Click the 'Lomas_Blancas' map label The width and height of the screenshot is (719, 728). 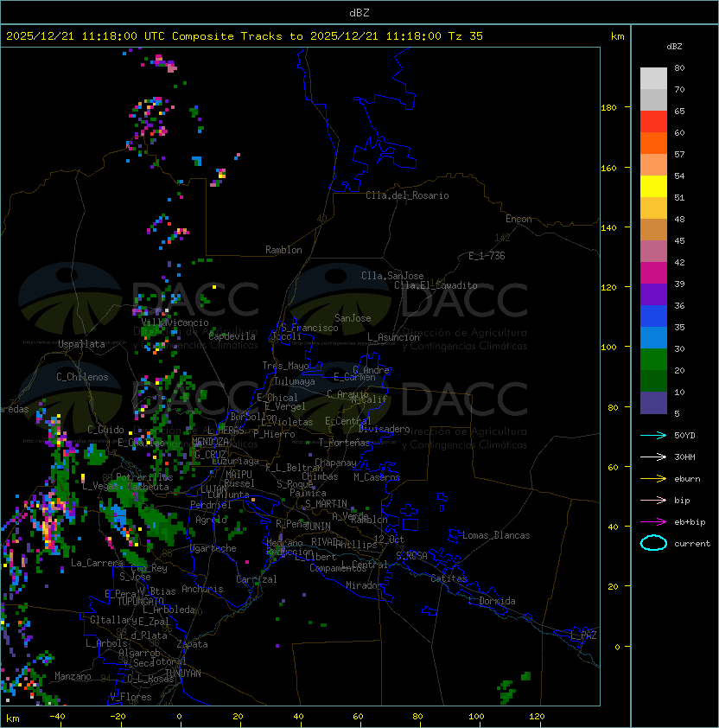[x=496, y=535]
